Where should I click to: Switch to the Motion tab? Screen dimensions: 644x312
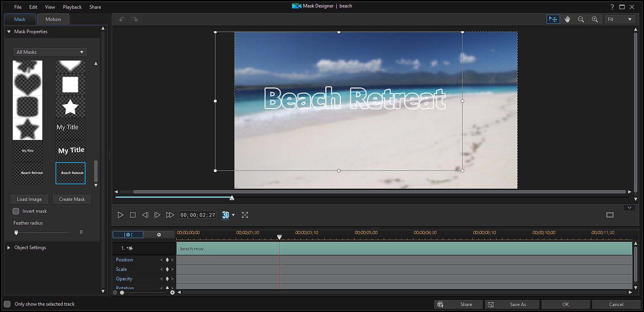(53, 19)
